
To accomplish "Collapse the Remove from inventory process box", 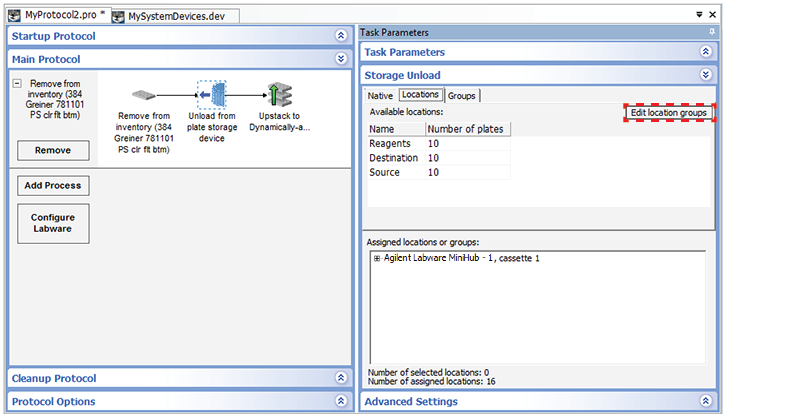I will coord(17,84).
